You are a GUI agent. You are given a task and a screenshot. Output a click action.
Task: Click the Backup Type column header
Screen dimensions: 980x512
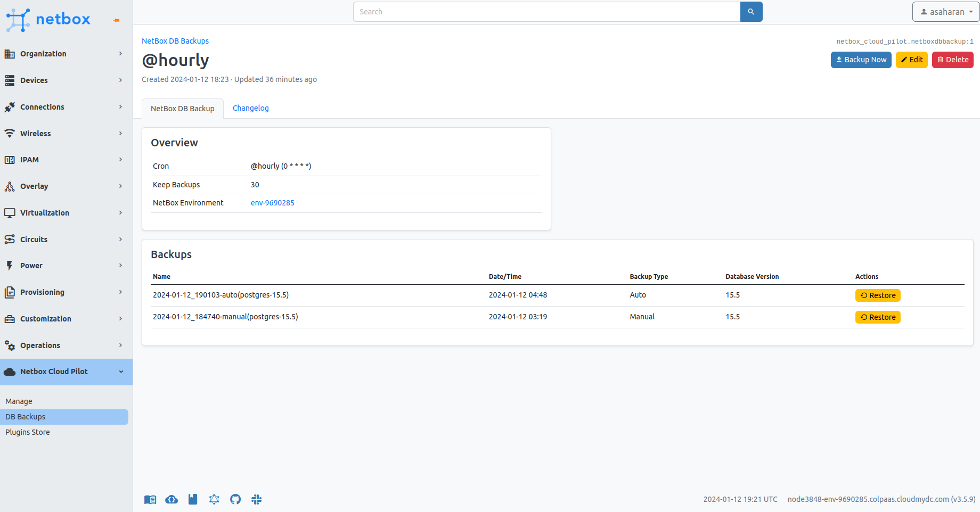click(649, 277)
